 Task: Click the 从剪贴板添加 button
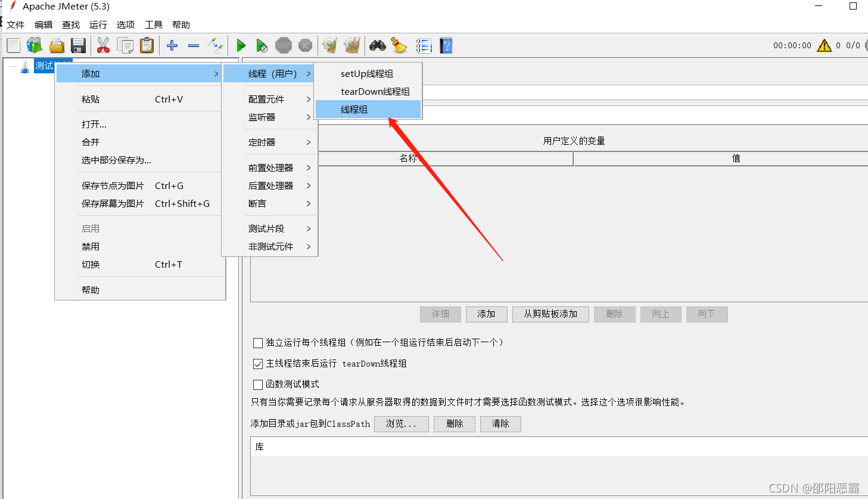[x=550, y=314]
